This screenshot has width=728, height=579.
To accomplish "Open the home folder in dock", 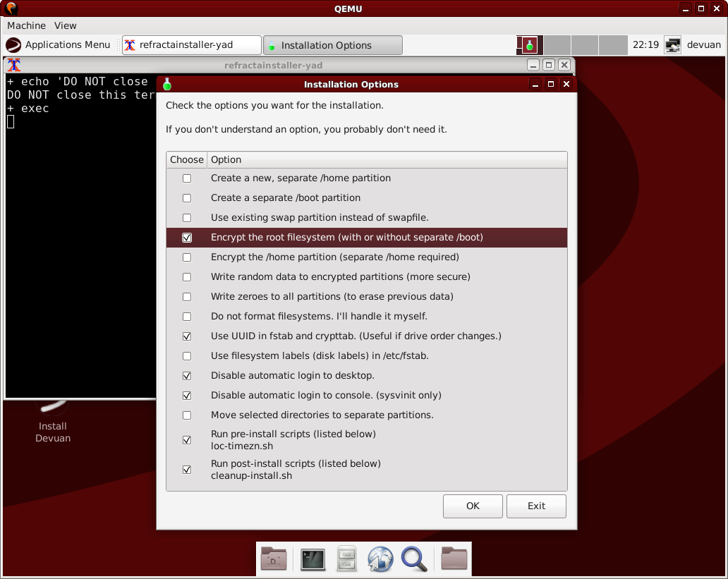I will [x=454, y=559].
